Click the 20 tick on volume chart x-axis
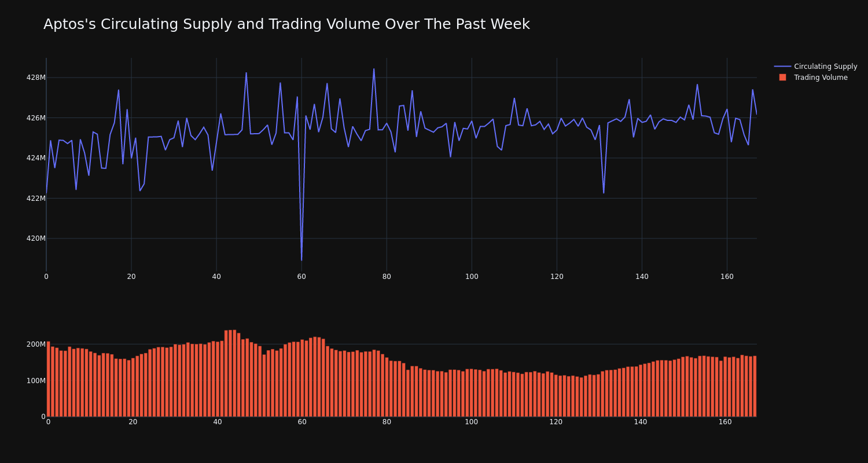This screenshot has width=868, height=463. [x=133, y=422]
